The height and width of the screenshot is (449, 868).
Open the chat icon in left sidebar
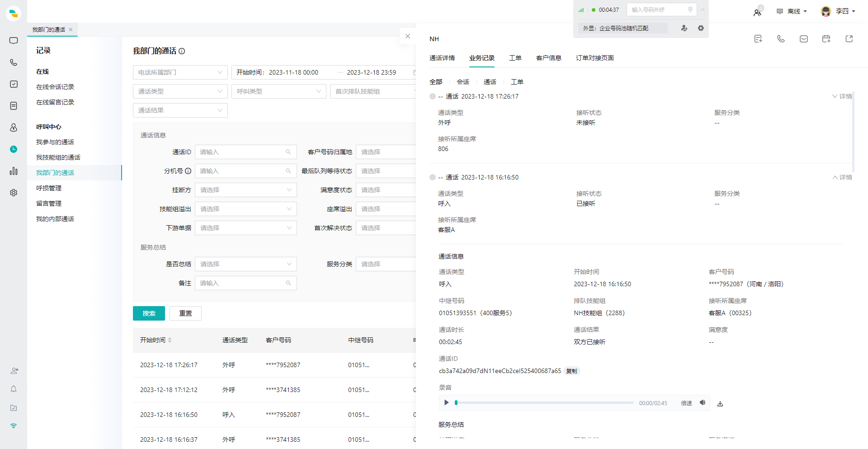coord(14,41)
